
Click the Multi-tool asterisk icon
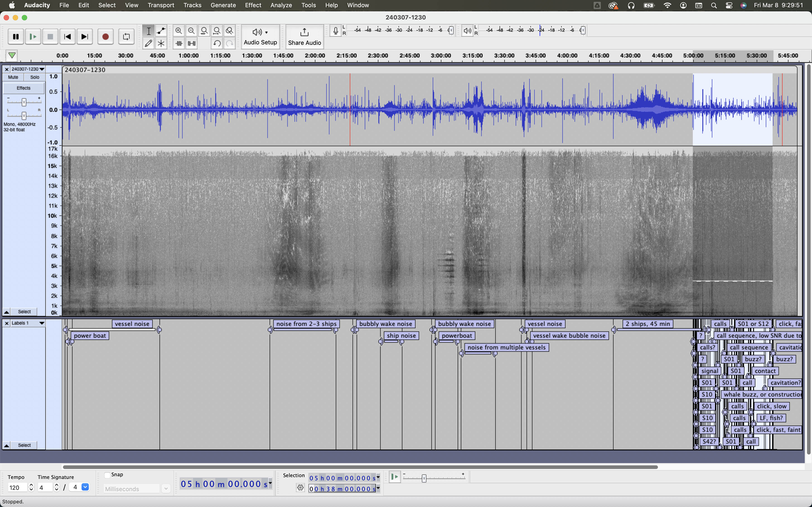click(161, 43)
